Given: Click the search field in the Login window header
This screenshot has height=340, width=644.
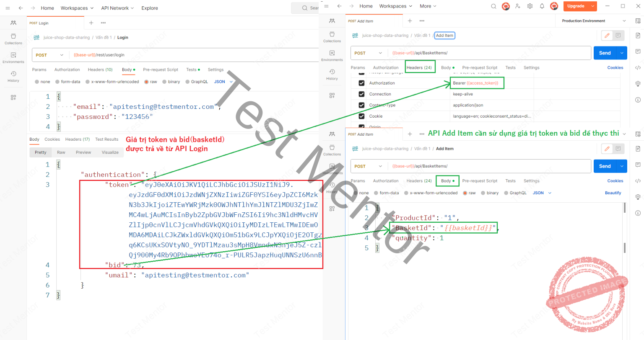Looking at the screenshot, I should click(x=305, y=8).
